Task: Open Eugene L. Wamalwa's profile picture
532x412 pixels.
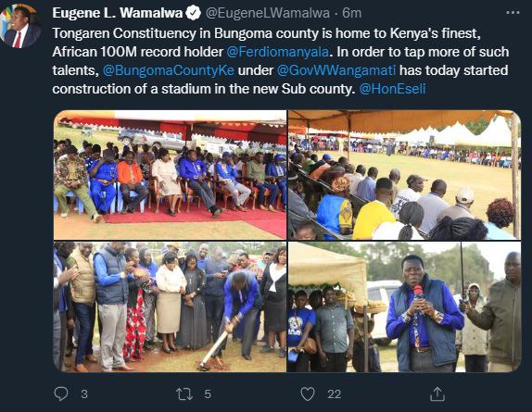Action: pos(21,27)
